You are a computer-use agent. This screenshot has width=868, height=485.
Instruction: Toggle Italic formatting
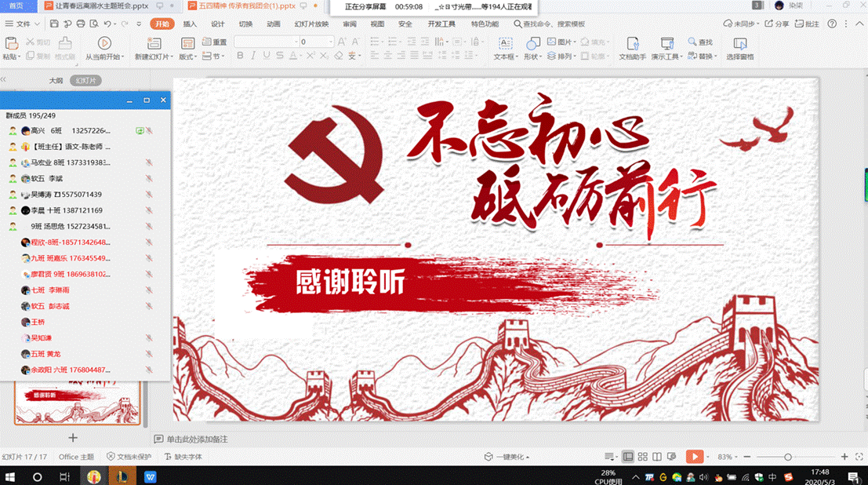[253, 56]
